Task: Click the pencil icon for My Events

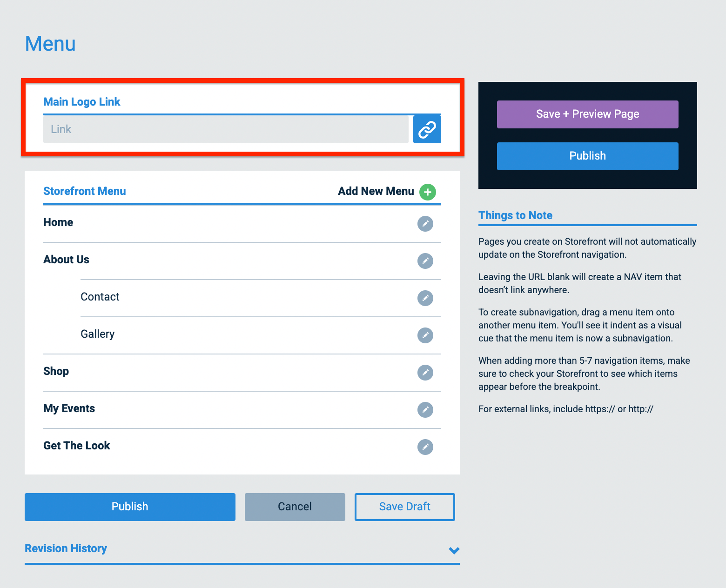Action: coord(425,410)
